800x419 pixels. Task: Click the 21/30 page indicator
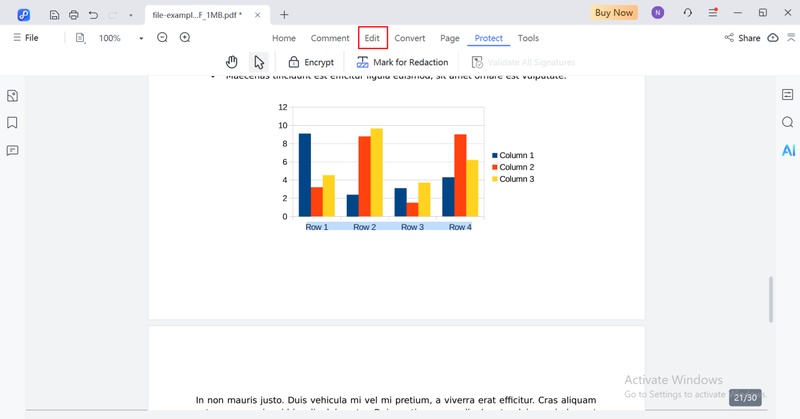[x=745, y=397]
